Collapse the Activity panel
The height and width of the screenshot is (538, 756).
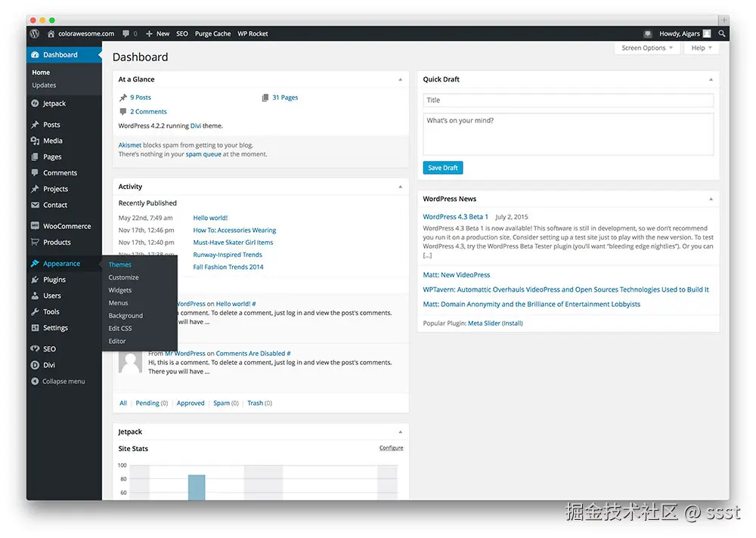click(x=400, y=187)
